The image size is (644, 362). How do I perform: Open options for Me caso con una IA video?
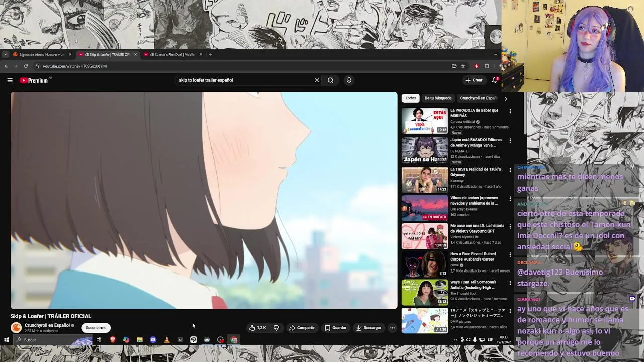(x=510, y=227)
